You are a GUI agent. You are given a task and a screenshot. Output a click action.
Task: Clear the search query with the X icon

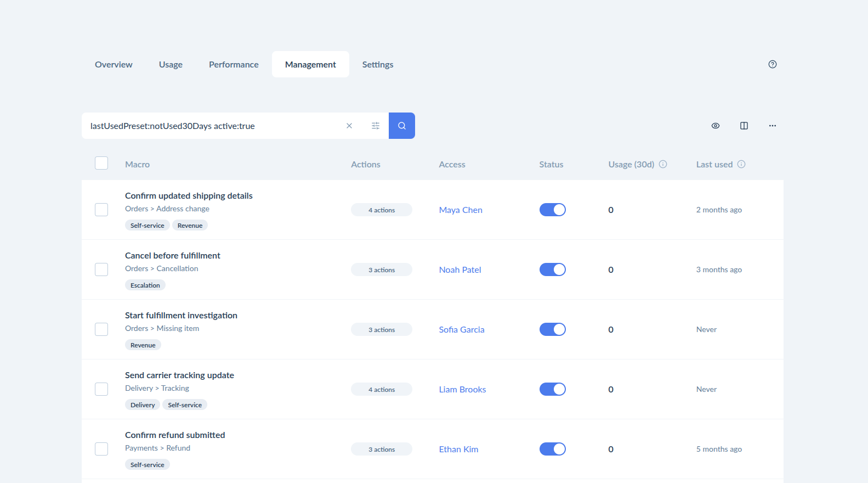click(x=349, y=126)
